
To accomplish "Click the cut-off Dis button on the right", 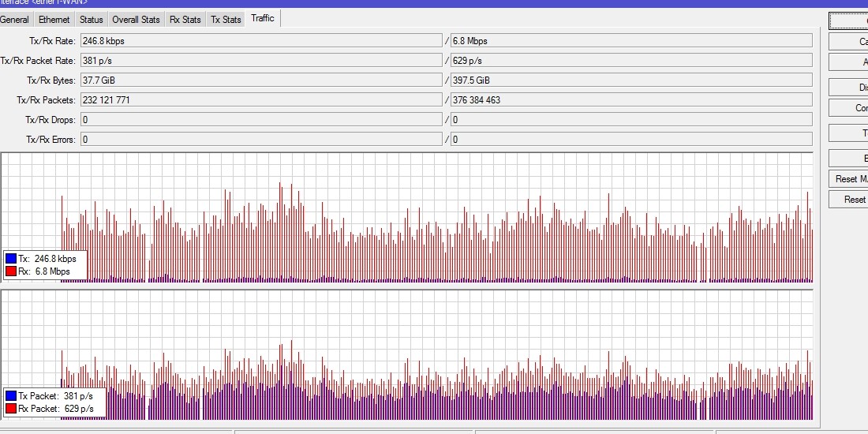I will [848, 88].
